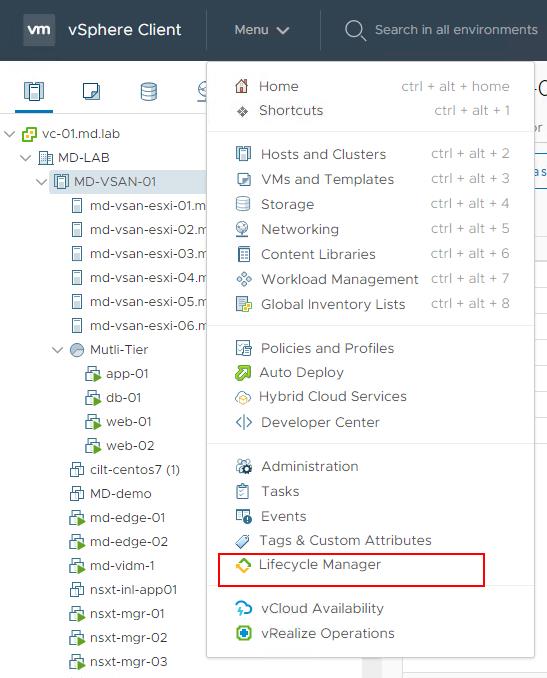547x678 pixels.
Task: Select host md-vsan-esxi-06
Action: pos(147,326)
